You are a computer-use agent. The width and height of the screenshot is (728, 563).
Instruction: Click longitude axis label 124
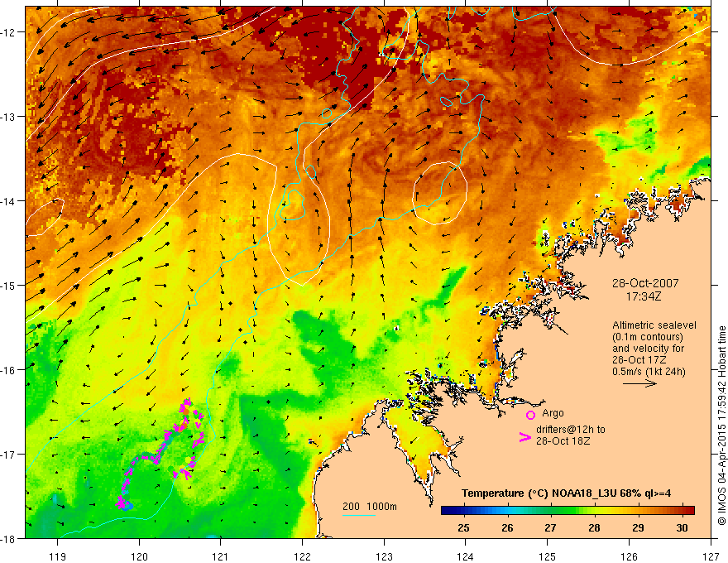tap(466, 556)
